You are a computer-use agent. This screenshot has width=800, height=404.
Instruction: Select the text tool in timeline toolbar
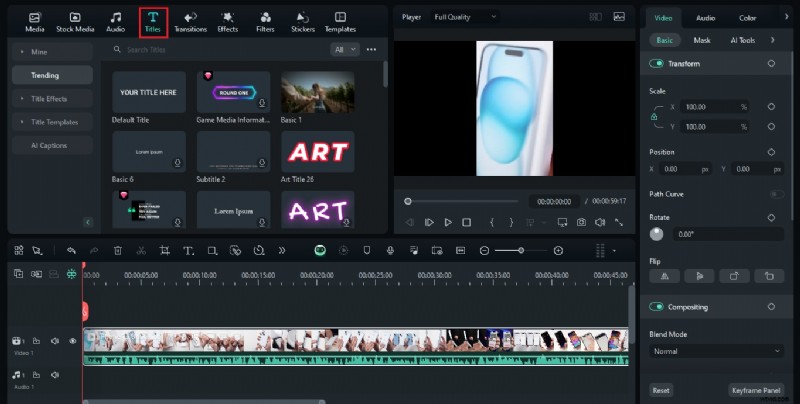[x=188, y=250]
